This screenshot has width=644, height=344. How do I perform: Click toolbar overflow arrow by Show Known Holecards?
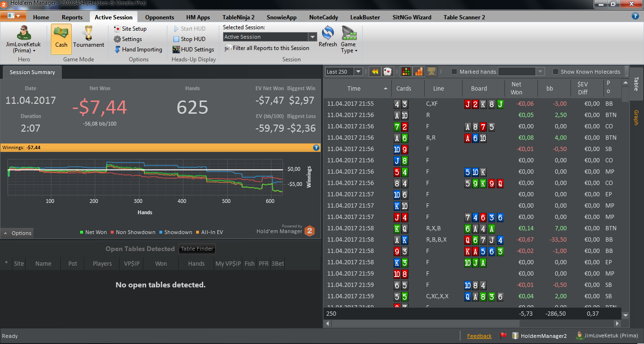point(626,72)
